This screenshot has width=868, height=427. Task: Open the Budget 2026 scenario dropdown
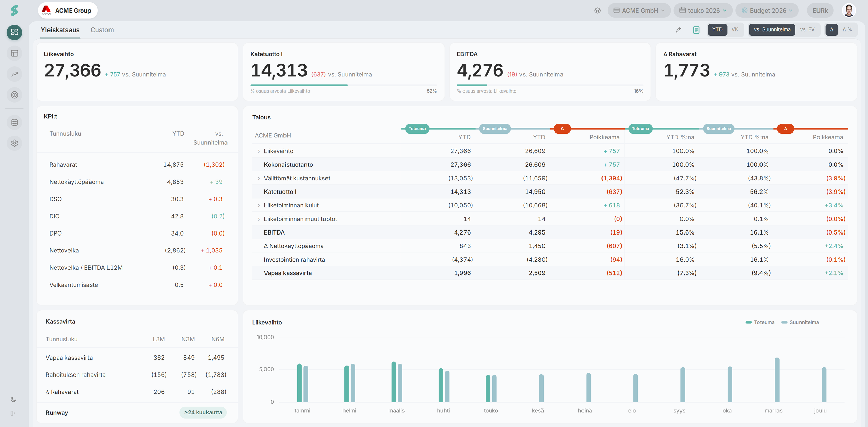767,11
